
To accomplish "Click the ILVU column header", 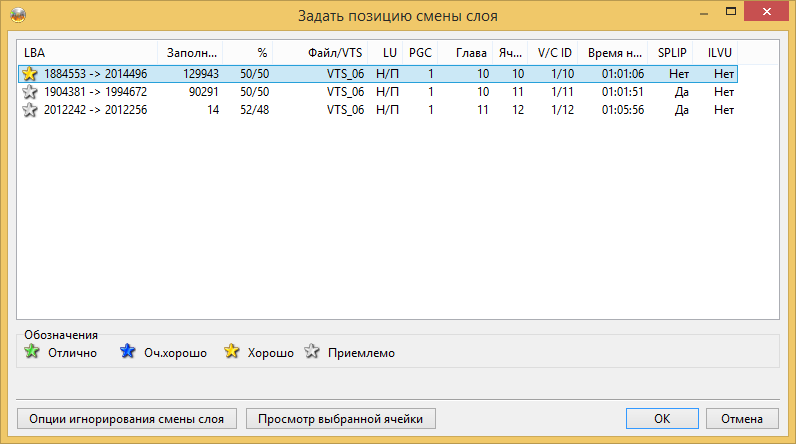I will (718, 51).
